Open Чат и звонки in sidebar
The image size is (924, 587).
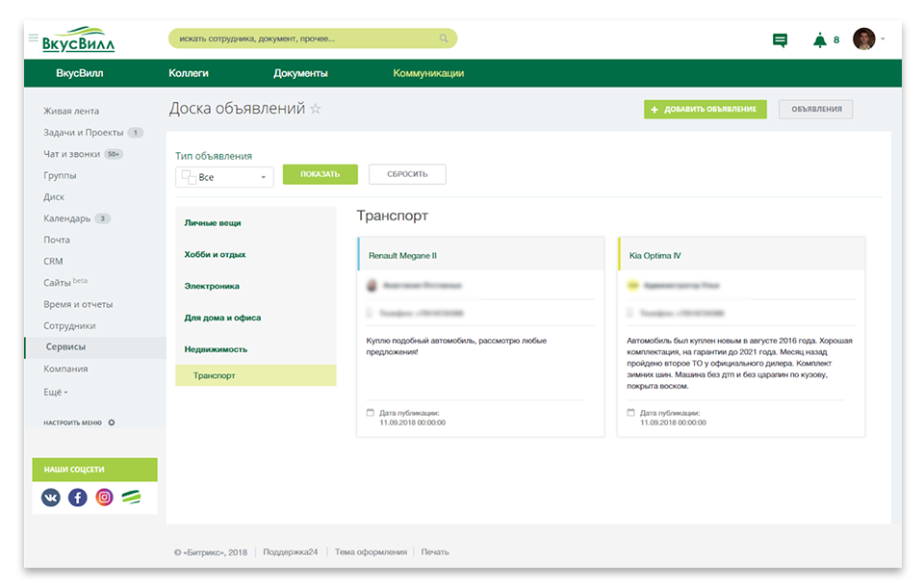click(71, 154)
